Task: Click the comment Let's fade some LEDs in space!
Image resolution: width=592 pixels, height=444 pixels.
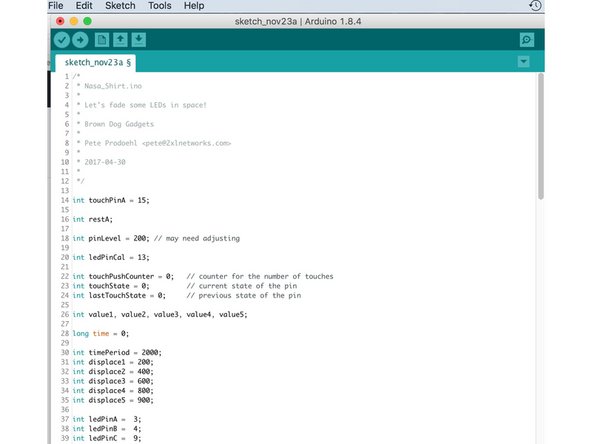Action: click(x=145, y=105)
